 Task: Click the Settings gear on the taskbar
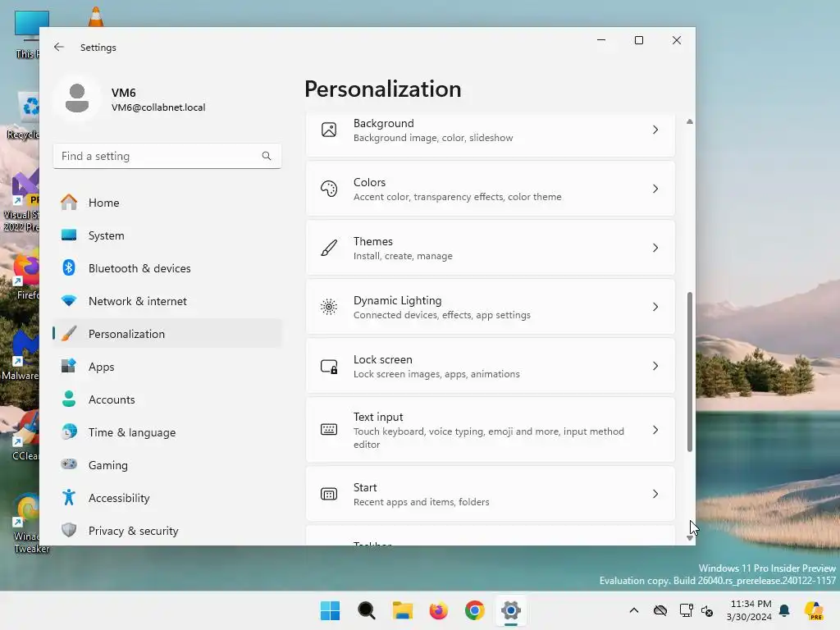(510, 610)
